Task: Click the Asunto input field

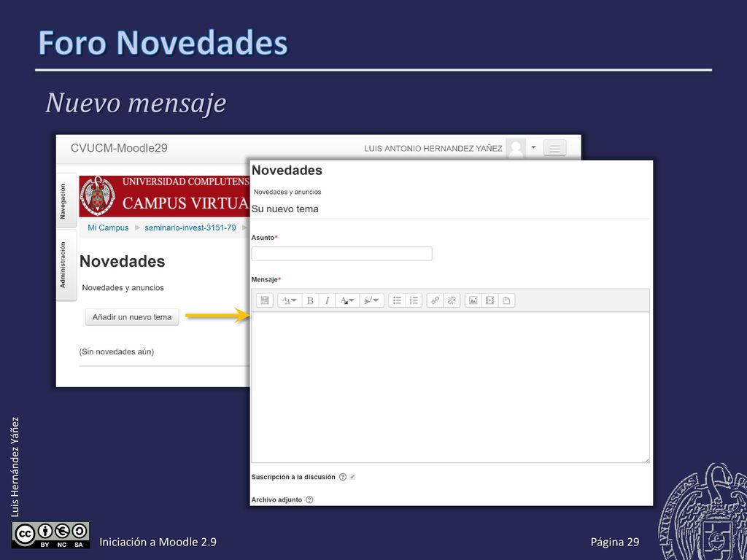Action: tap(341, 254)
